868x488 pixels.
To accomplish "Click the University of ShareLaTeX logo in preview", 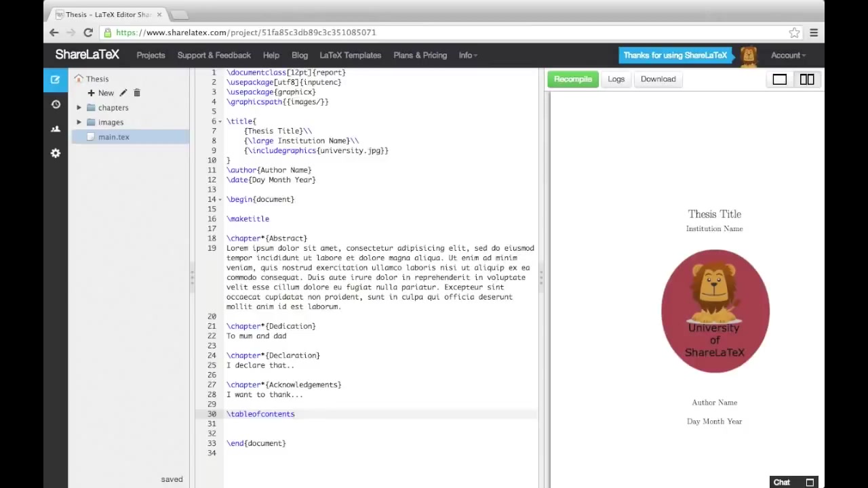I will click(715, 311).
